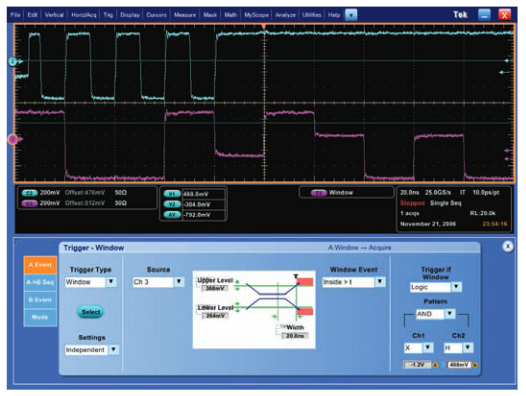Open the Measure menu

(x=185, y=15)
